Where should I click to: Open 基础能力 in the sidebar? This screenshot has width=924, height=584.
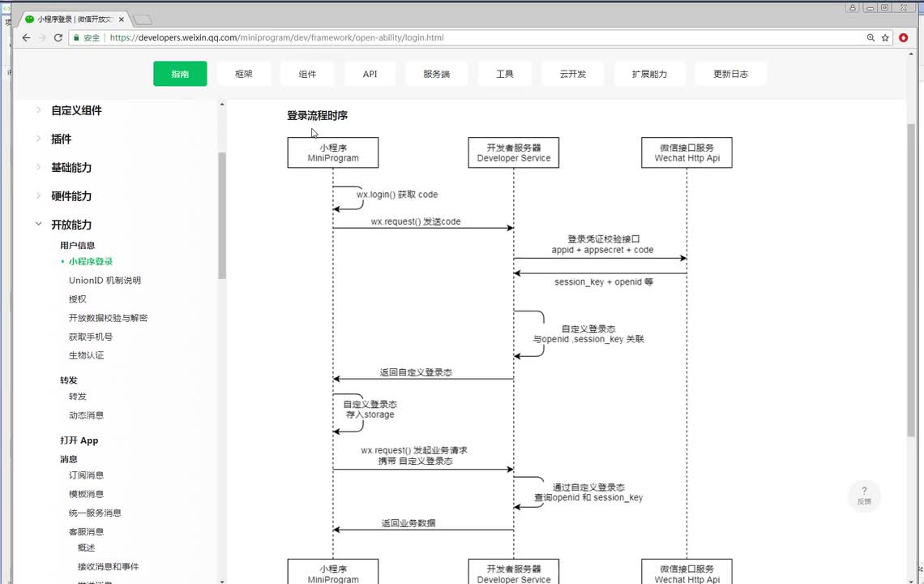[71, 168]
